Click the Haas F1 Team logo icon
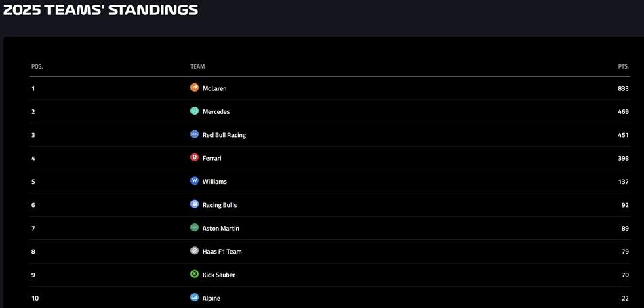 coord(195,251)
